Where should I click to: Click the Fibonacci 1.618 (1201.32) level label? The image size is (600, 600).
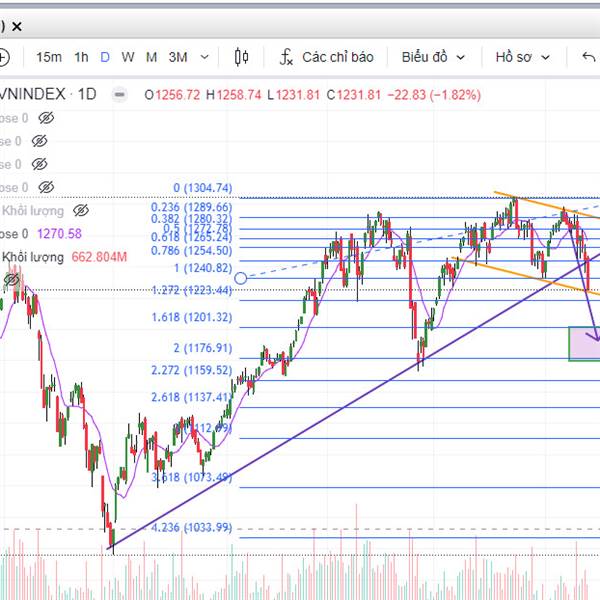(x=195, y=317)
